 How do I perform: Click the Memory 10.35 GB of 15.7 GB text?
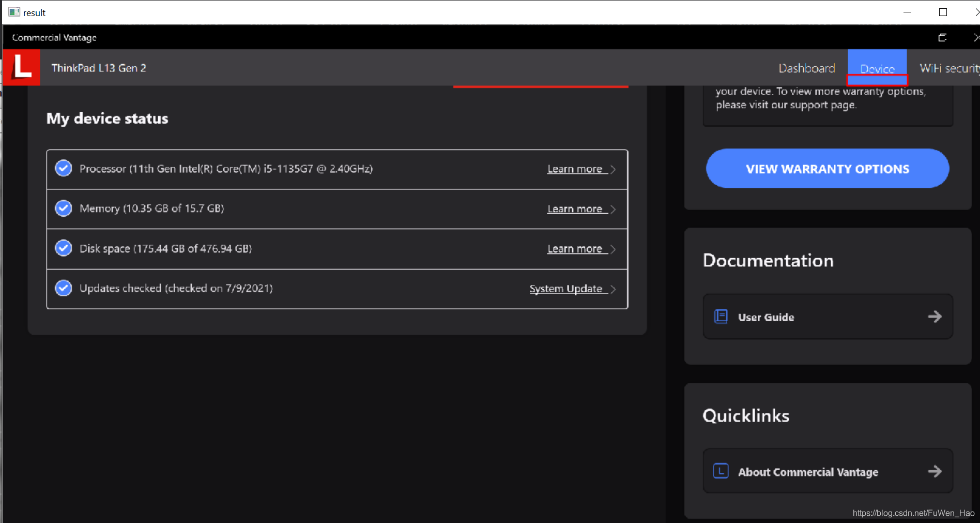coord(152,208)
